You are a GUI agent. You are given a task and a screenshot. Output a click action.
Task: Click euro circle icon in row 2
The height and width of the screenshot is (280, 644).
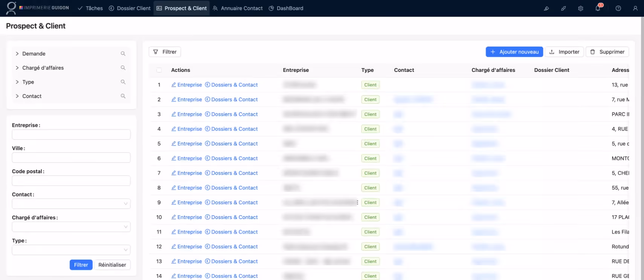pos(208,99)
